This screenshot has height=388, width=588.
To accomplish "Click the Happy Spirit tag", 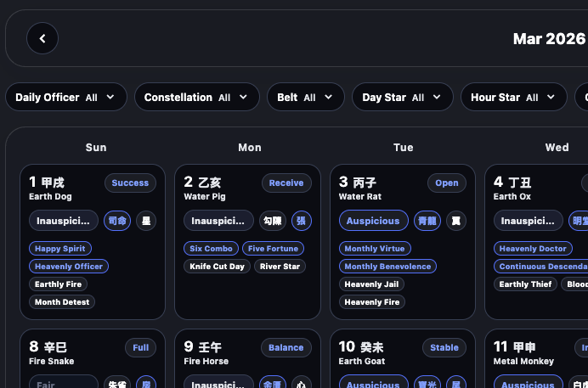I will click(x=60, y=248).
